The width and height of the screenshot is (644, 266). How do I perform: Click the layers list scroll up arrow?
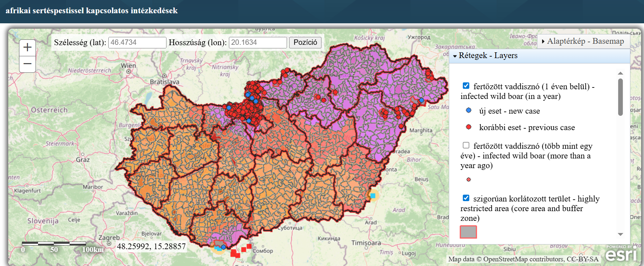pos(621,73)
